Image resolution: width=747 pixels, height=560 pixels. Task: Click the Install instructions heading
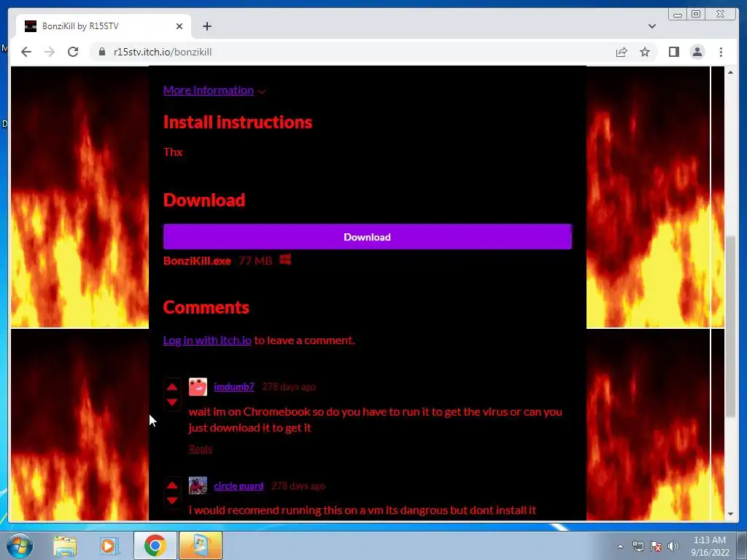tap(238, 122)
